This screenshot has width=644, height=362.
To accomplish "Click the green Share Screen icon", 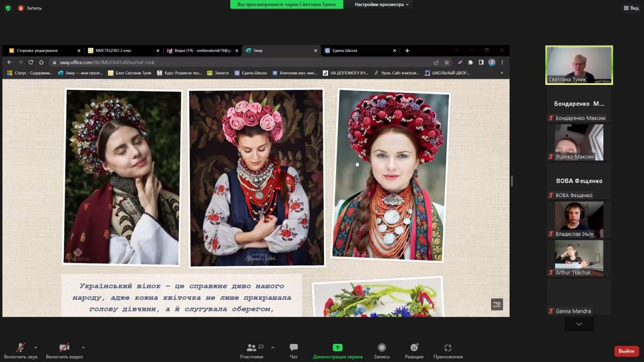I will [338, 347].
